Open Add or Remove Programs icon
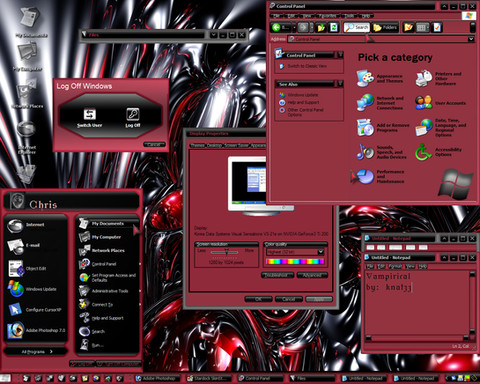Screen dimensions: 480x384 point(365,127)
